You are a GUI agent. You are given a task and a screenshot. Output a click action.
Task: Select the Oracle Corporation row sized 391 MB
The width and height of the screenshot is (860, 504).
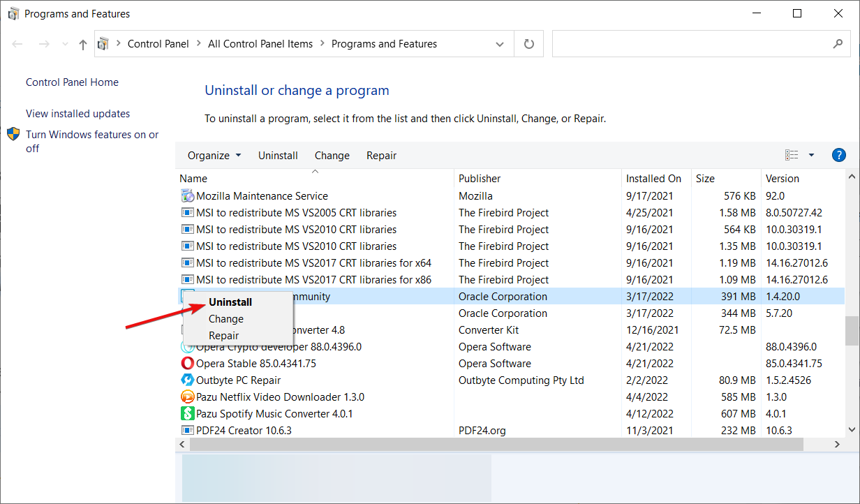pos(510,297)
